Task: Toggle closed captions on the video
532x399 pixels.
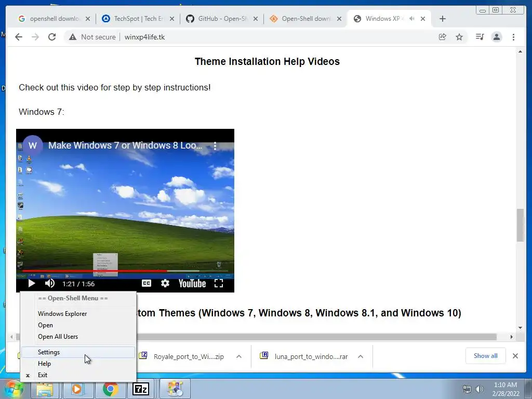Action: pyautogui.click(x=146, y=283)
